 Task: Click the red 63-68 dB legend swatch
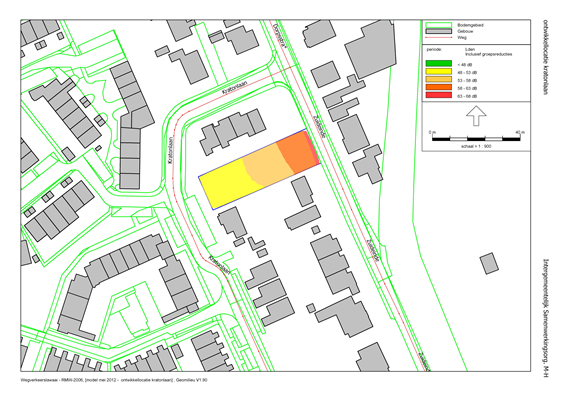pos(439,95)
